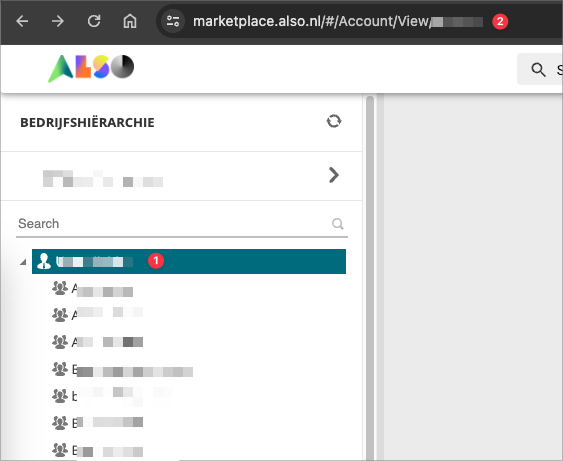The image size is (563, 461).
Task: Click the browser forward arrow
Action: 58,21
